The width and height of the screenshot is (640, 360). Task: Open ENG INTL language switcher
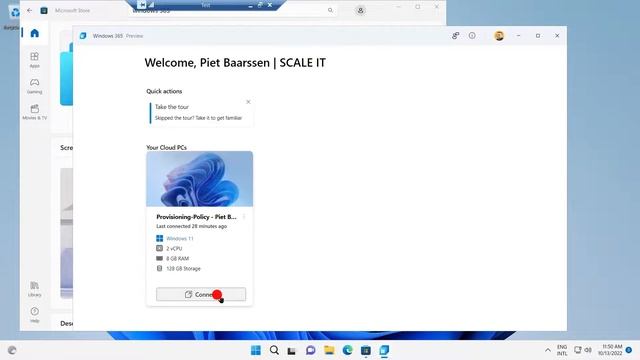pos(562,350)
